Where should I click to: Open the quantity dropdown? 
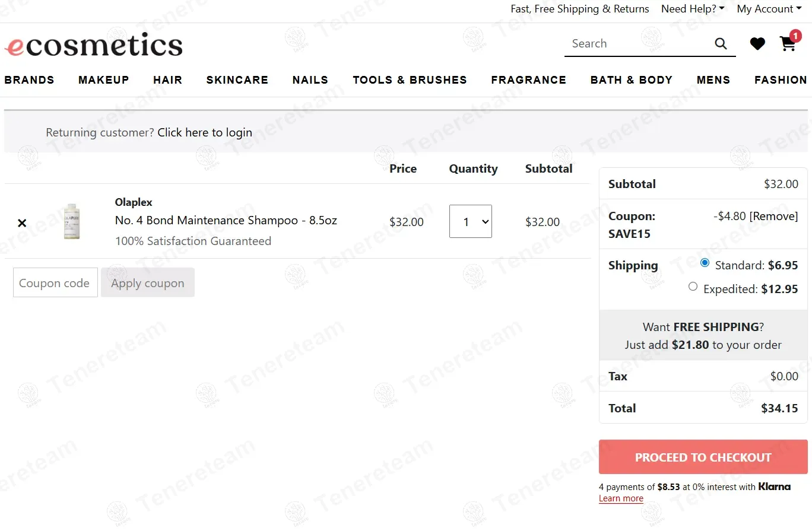(471, 221)
